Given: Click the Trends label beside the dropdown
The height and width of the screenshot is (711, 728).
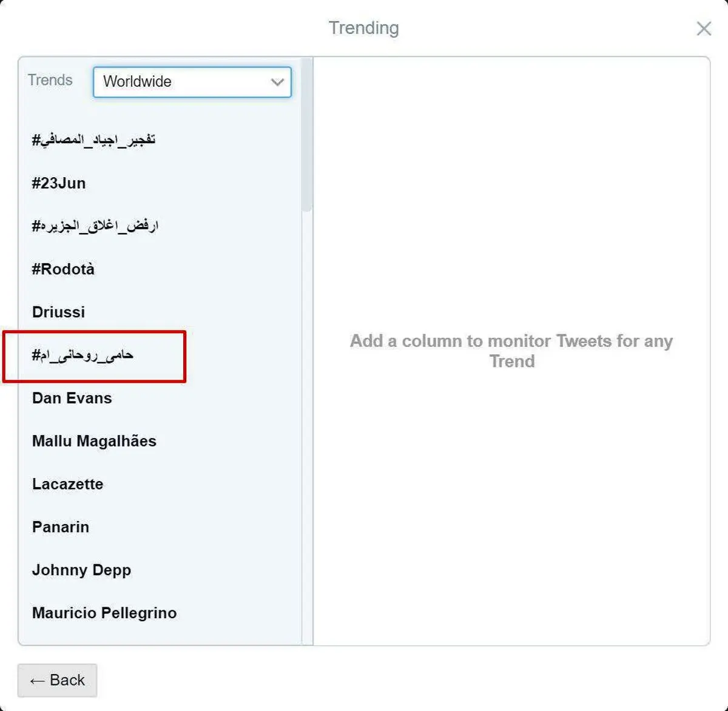Looking at the screenshot, I should pyautogui.click(x=50, y=80).
